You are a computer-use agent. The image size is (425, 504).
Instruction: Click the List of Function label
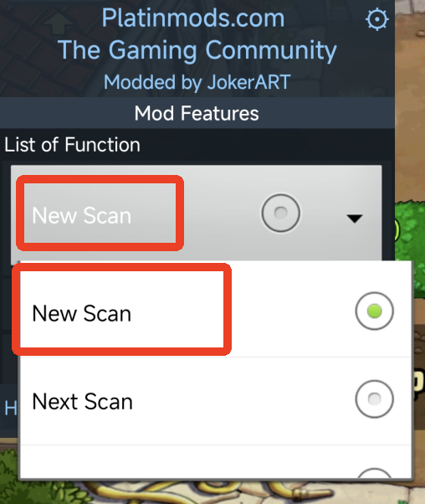coord(72,145)
